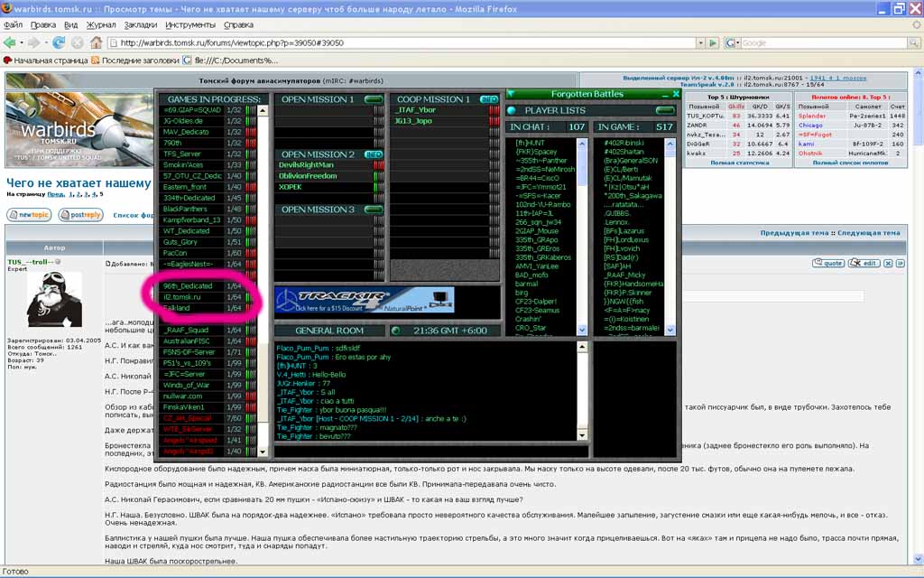Click the INFO badge beside Coop Mission 1

[488, 99]
